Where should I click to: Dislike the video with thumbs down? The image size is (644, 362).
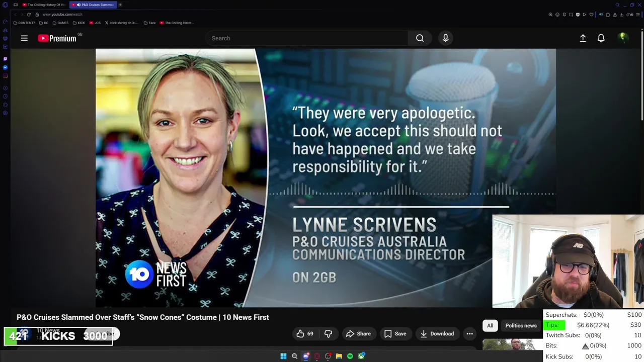[328, 334]
